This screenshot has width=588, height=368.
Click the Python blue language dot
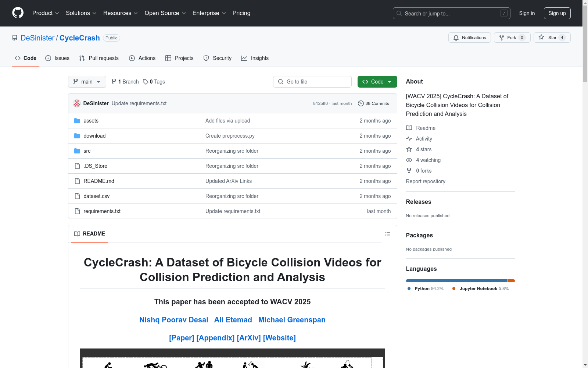coord(409,289)
